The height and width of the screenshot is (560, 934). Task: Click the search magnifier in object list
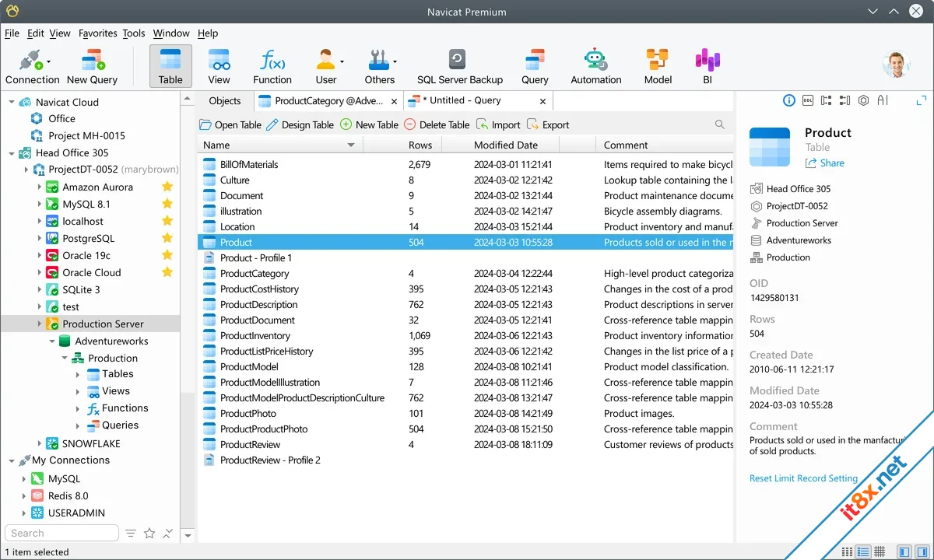tap(720, 124)
